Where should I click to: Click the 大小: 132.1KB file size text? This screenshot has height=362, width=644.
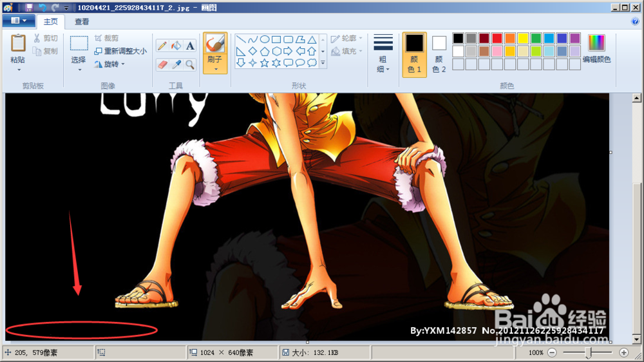(x=315, y=352)
